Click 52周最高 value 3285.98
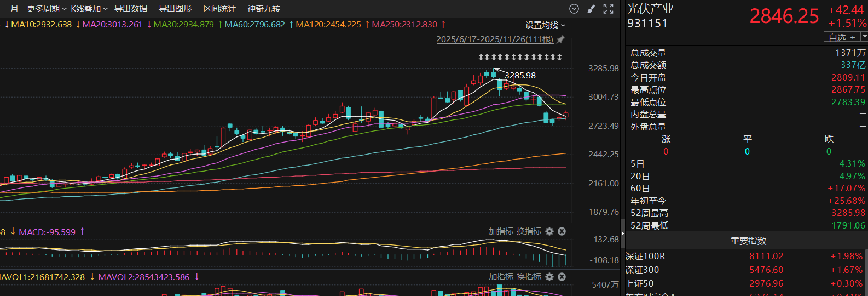 point(848,213)
